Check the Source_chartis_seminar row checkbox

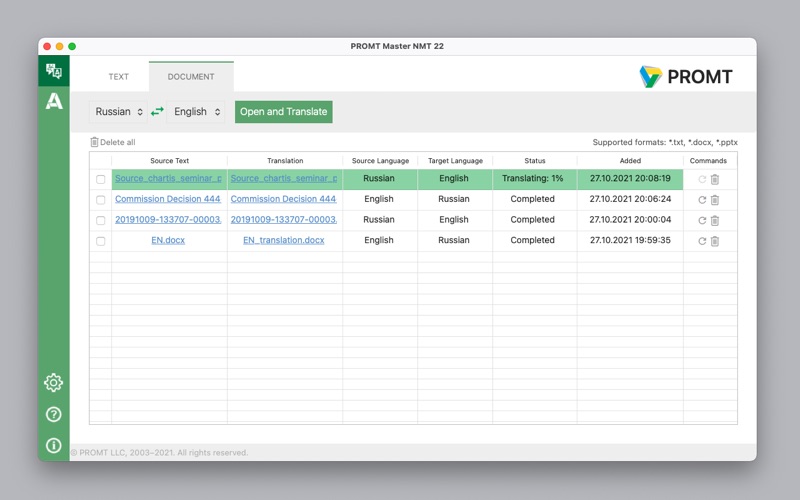101,179
